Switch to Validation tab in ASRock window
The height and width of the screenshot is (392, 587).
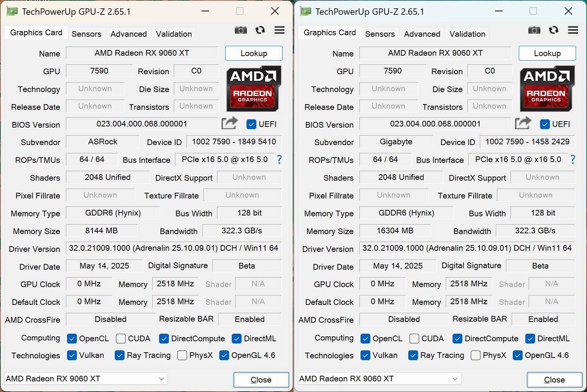pyautogui.click(x=174, y=34)
